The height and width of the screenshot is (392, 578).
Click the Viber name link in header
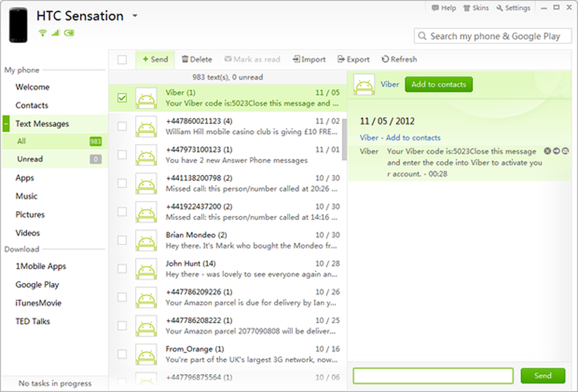click(x=390, y=84)
